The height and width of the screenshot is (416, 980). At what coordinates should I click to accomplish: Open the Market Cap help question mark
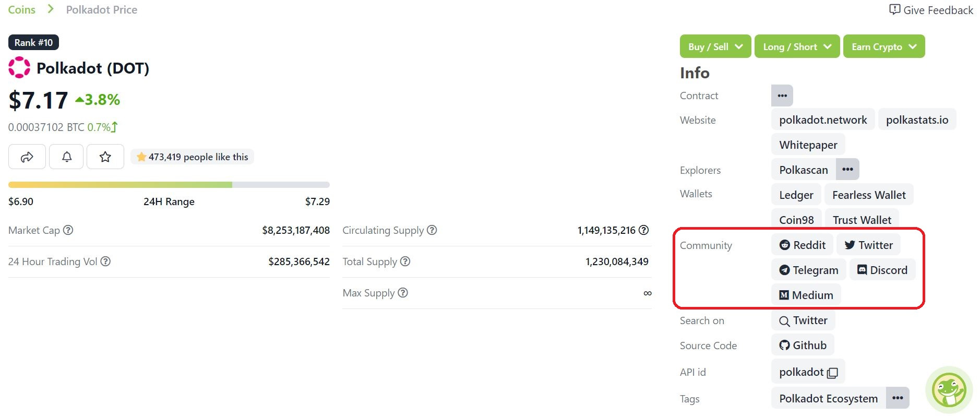[x=68, y=230]
